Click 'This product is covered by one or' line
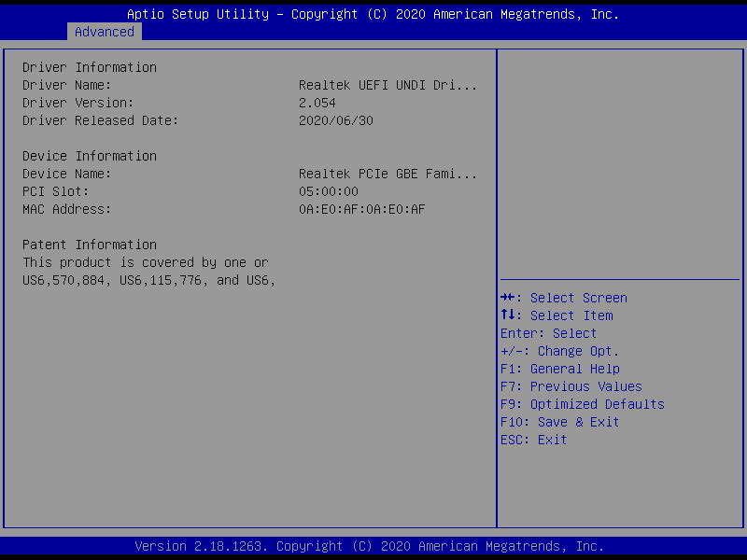The width and height of the screenshot is (747, 560). pos(146,262)
